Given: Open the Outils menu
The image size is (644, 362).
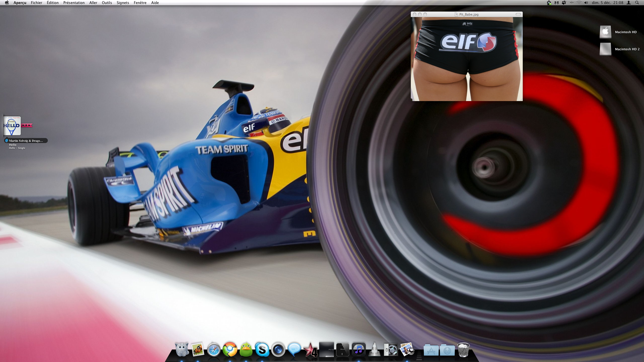Looking at the screenshot, I should [107, 3].
